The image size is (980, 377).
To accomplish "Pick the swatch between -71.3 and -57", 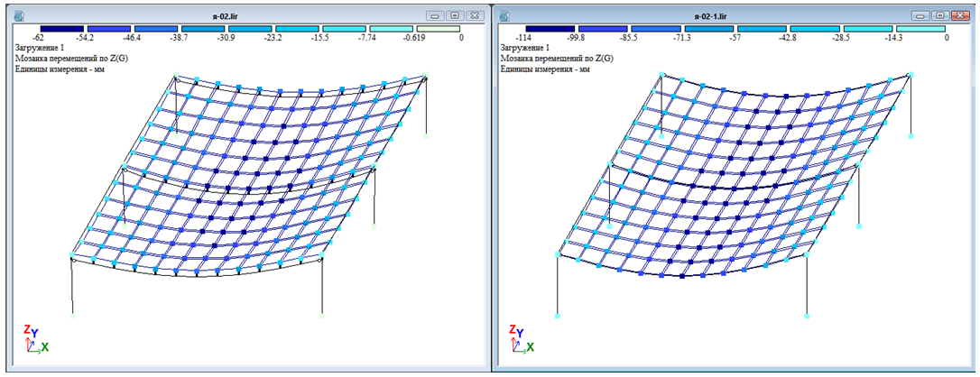I will pos(708,29).
